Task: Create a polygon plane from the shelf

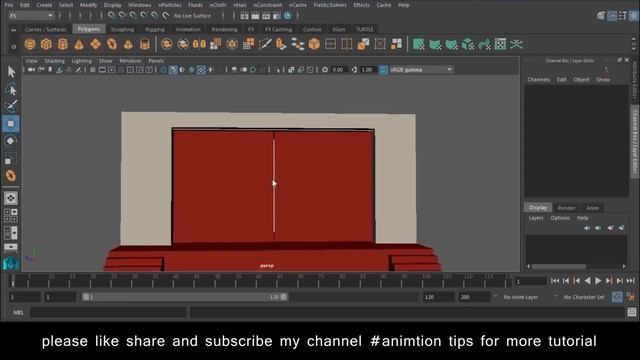Action: (96, 44)
